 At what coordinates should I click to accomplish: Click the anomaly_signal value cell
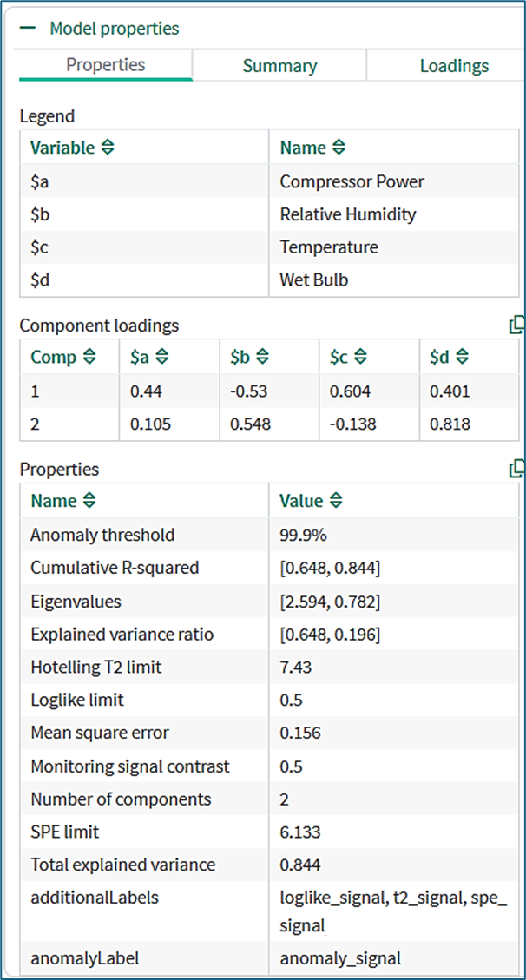click(340, 959)
